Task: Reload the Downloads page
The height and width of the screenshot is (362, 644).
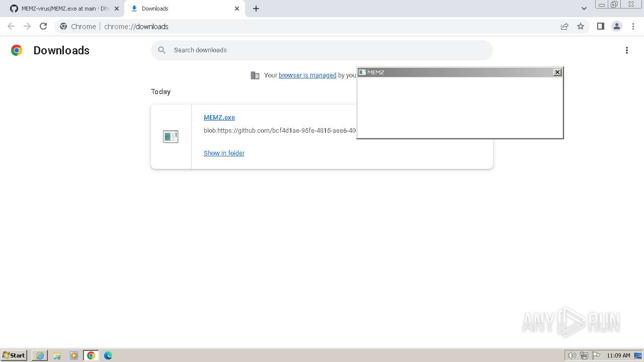Action: coord(43,26)
